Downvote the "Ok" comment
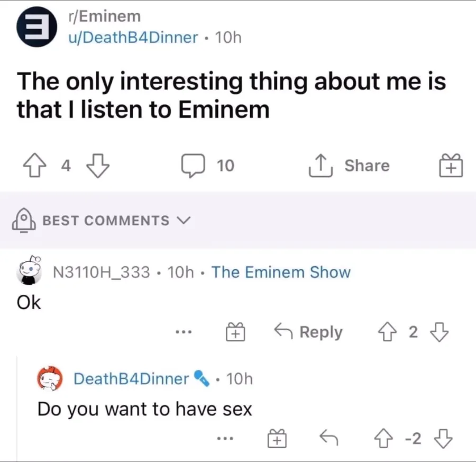The image size is (476, 462). 439,332
